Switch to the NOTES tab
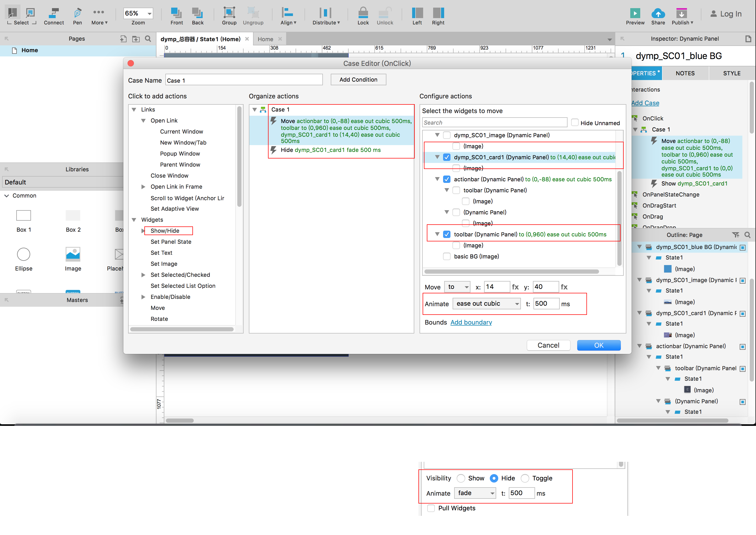This screenshot has height=535, width=756. [x=685, y=73]
